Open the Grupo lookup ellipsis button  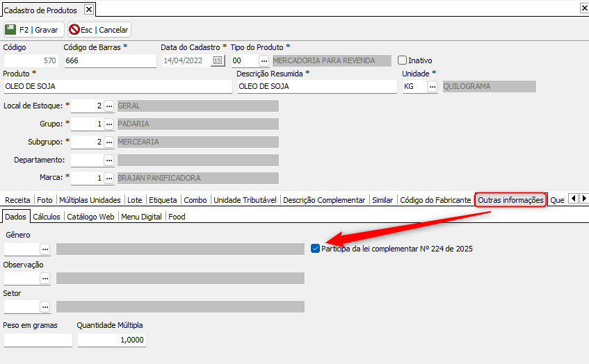click(109, 124)
